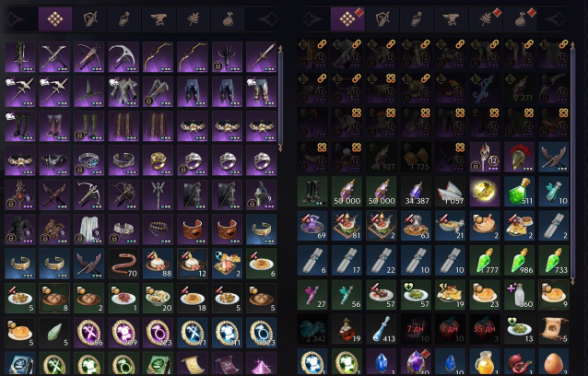This screenshot has height=376, width=588.
Task: Click the left panel scrollbar down arrow
Action: pyautogui.click(x=280, y=147)
